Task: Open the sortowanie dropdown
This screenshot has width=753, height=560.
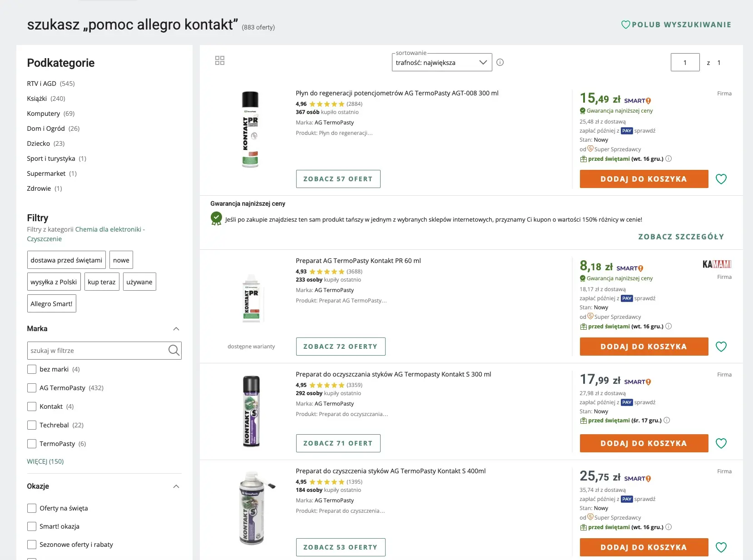Action: point(441,63)
